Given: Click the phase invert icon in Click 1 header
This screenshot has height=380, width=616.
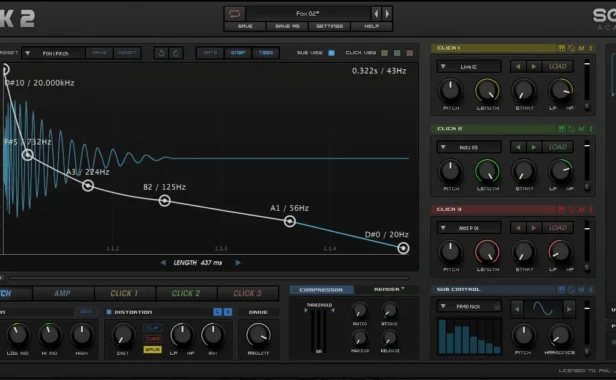Looking at the screenshot, I should 571,48.
